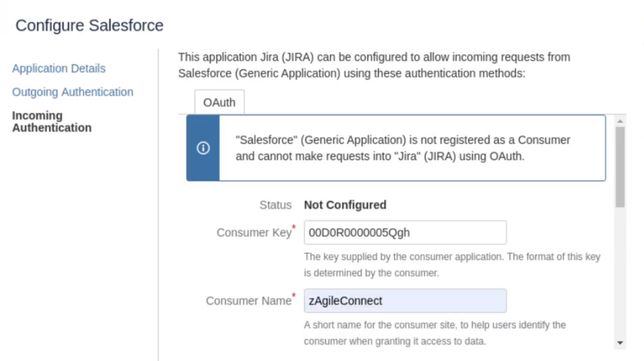Viewport: 644px width, 361px height.
Task: Click the intro paragraph about incoming requests
Action: [x=374, y=65]
